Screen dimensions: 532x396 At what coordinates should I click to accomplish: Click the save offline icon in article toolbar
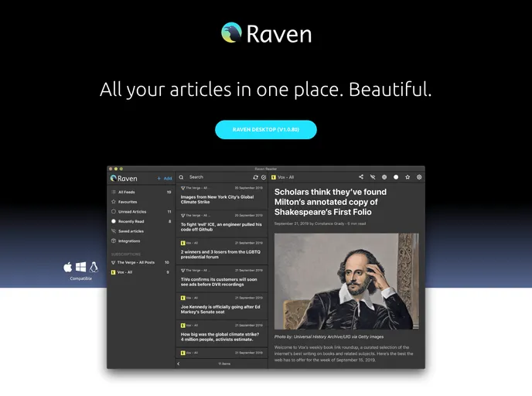tap(373, 177)
